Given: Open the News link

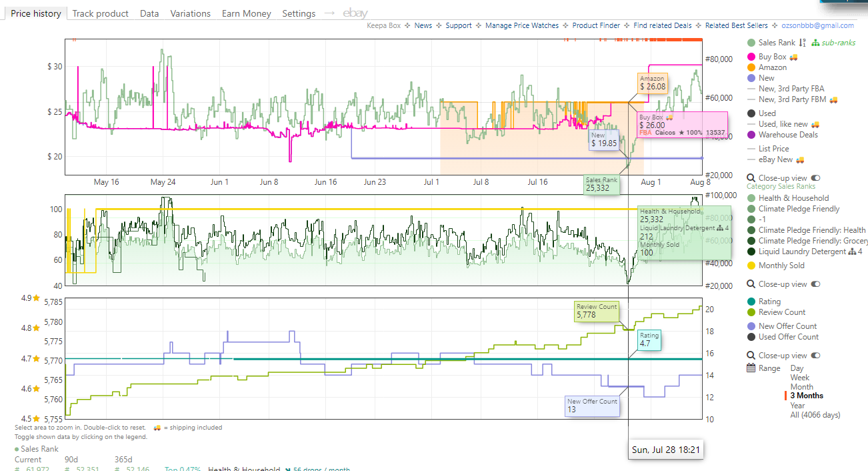Looking at the screenshot, I should pyautogui.click(x=423, y=26).
